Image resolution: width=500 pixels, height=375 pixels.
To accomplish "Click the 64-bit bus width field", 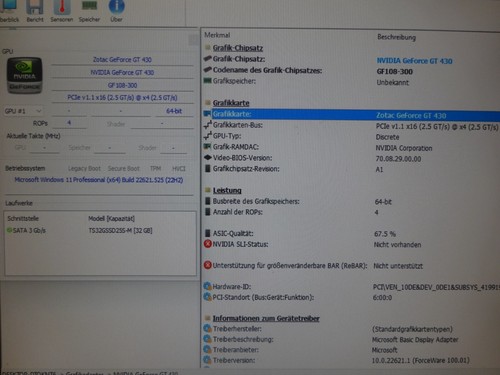I will point(174,111).
